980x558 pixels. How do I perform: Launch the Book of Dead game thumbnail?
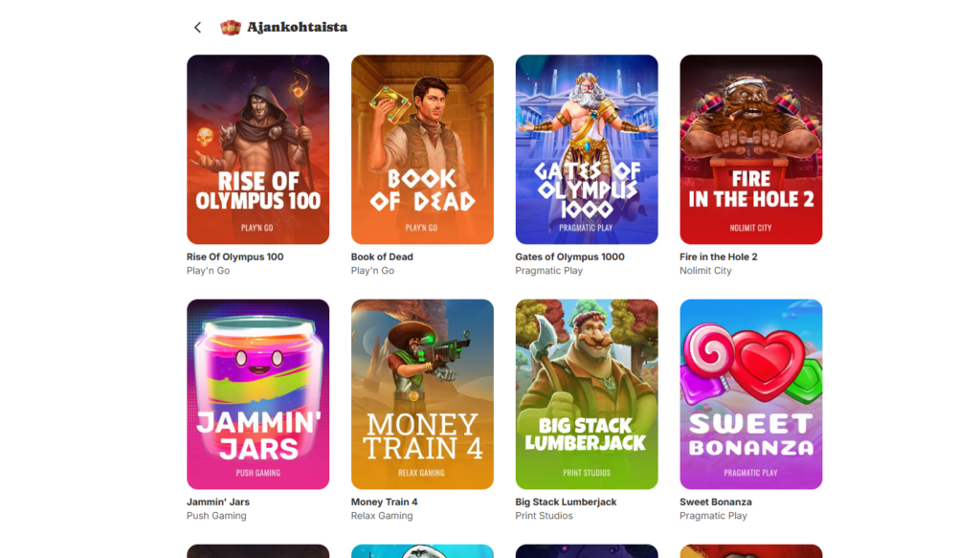click(422, 149)
